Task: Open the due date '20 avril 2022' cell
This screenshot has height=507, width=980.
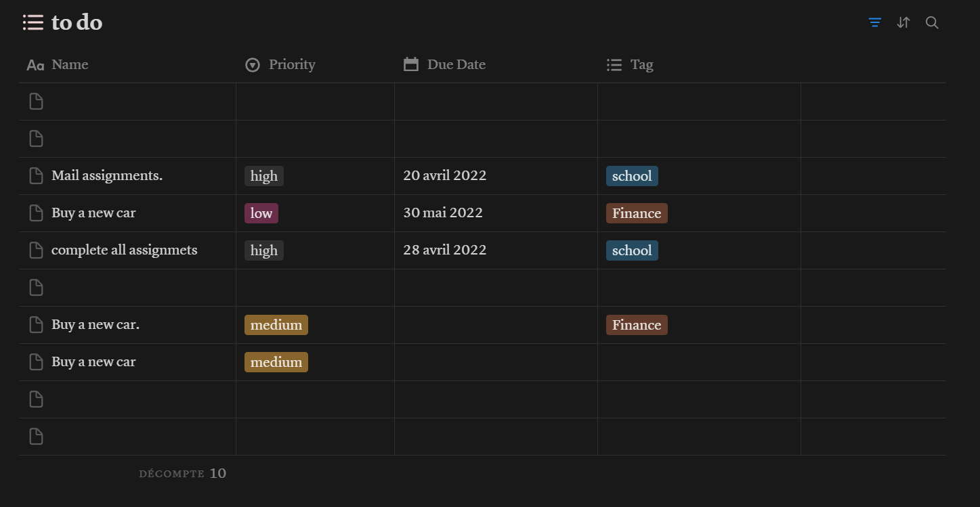Action: click(444, 175)
